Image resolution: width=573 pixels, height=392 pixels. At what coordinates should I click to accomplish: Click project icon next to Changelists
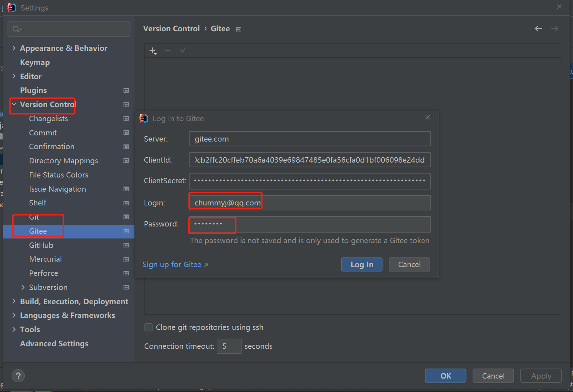(x=126, y=119)
